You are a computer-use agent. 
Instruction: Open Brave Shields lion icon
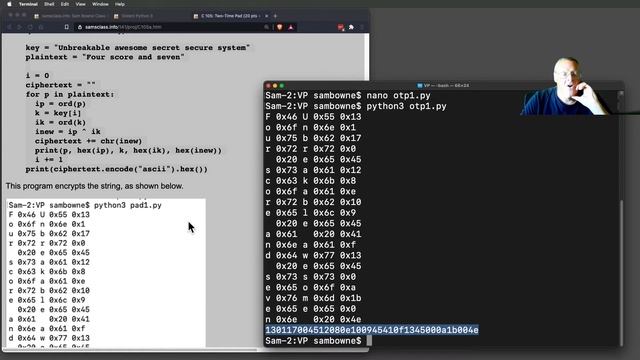tap(280, 27)
